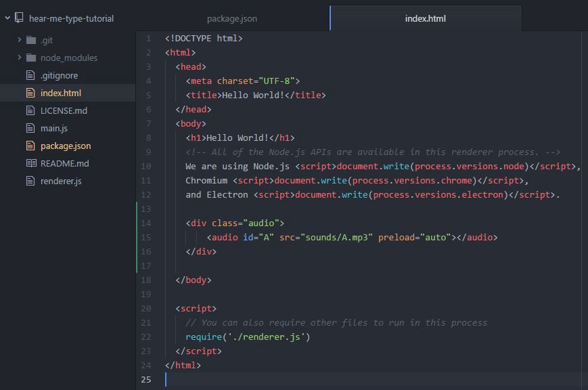Click line number 20 in the gutter
Viewport: 588px width, 390px height.
tap(146, 308)
